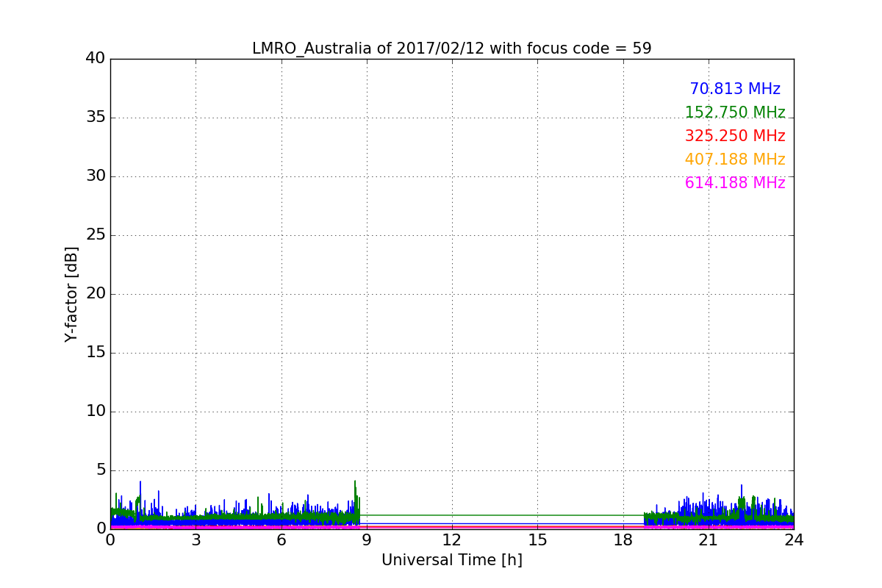Viewport: 882px width, 588px height.
Task: Click y-axis tick value 5
Action: tap(101, 470)
